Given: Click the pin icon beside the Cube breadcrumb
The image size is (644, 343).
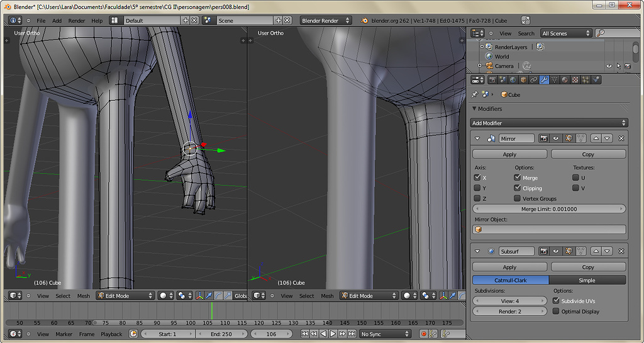Looking at the screenshot, I should [475, 94].
